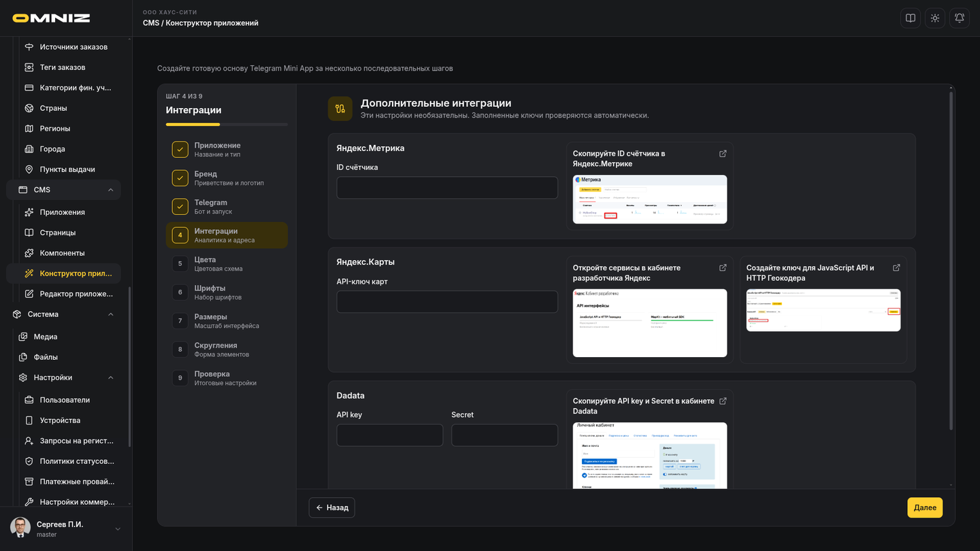This screenshot has height=551, width=980.
Task: Select the Скругления step
Action: (x=227, y=350)
